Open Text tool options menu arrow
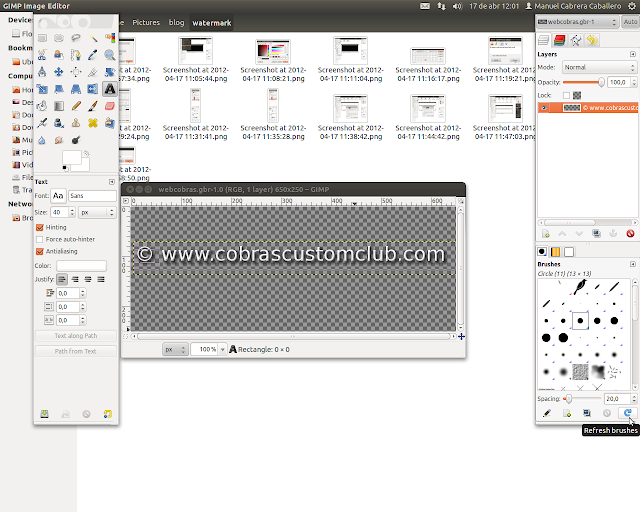The width and height of the screenshot is (640, 512). click(x=112, y=182)
